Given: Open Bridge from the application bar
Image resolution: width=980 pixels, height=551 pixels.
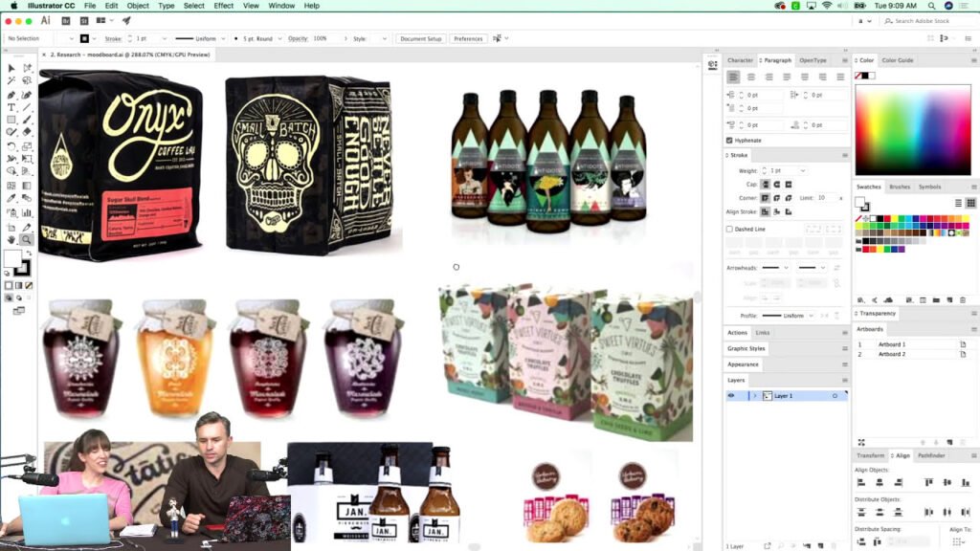Looking at the screenshot, I should [x=66, y=21].
